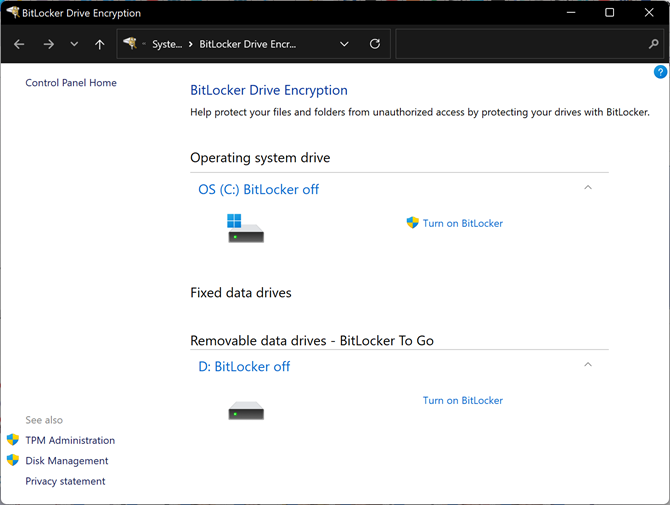Go forward using the forward arrow

coord(49,44)
